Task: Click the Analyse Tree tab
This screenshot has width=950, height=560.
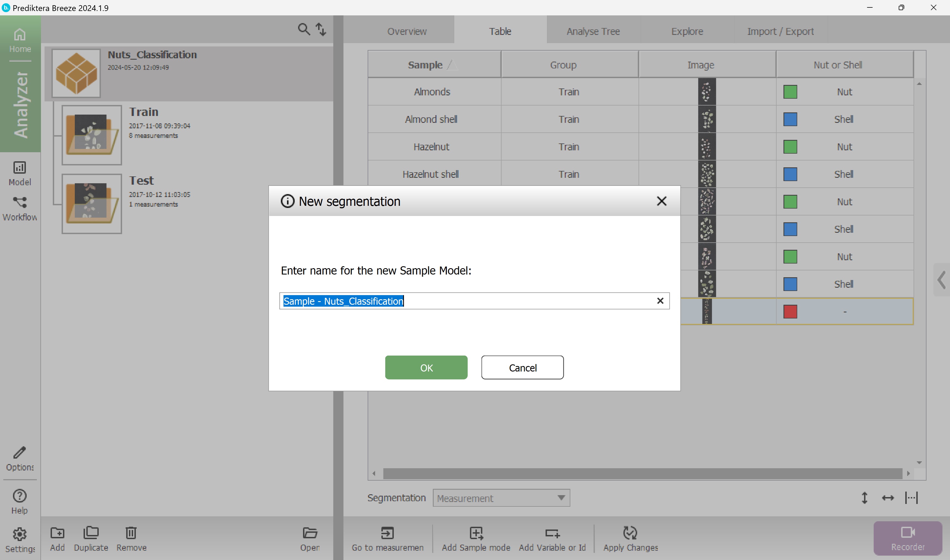Action: pos(593,31)
